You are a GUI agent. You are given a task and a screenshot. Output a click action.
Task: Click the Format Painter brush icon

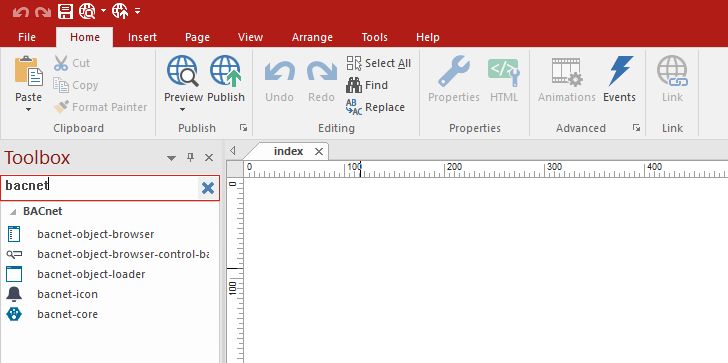[x=61, y=107]
